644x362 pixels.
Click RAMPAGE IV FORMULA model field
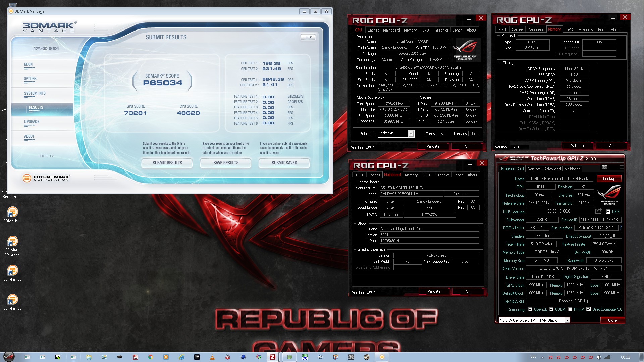(411, 194)
